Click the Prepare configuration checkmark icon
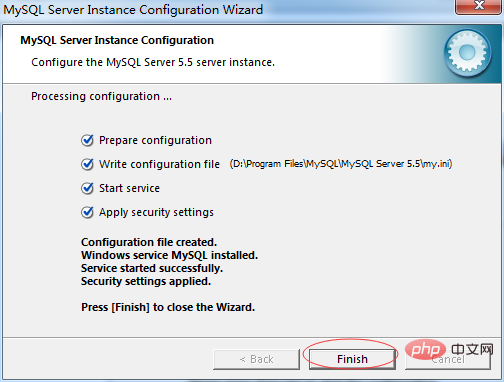The image size is (504, 382). pos(87,140)
